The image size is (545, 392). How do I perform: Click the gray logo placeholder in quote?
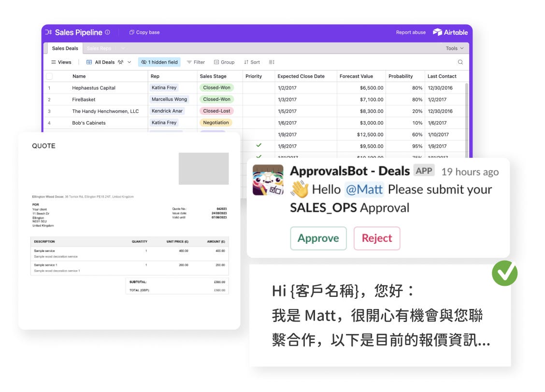pyautogui.click(x=204, y=168)
